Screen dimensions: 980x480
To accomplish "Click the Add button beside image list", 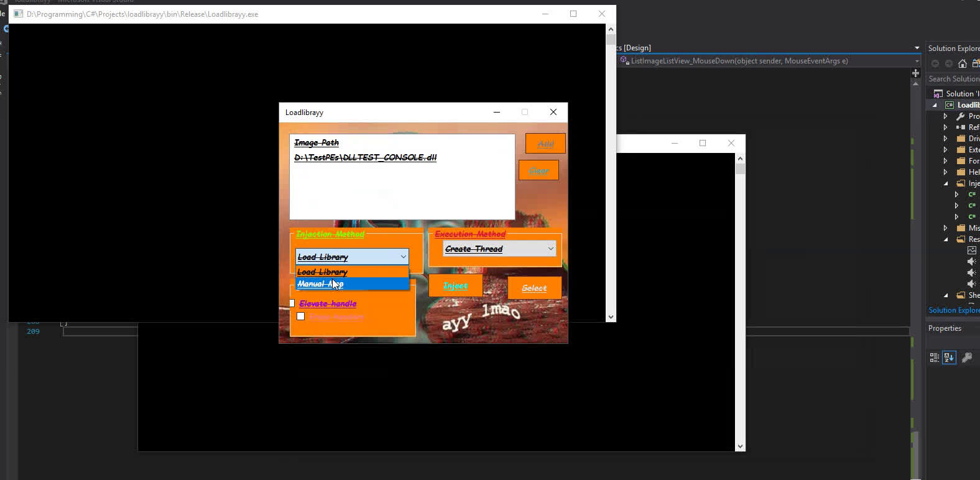I will click(x=545, y=144).
